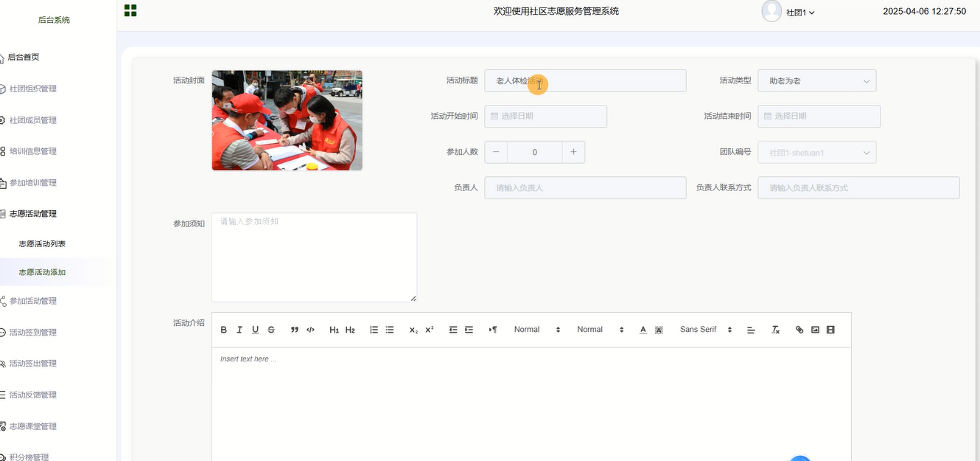This screenshot has width=980, height=461.
Task: Expand the 社团1 user menu
Action: [x=799, y=13]
